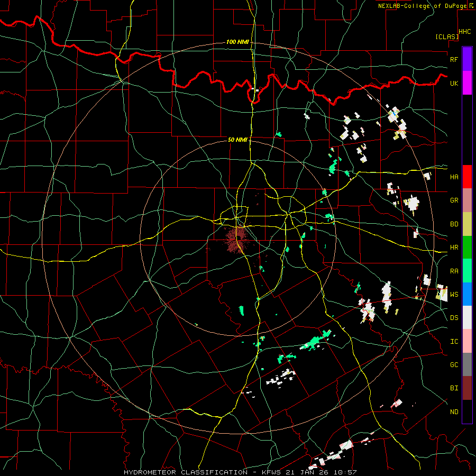Click the purple RF legend color swatch
476x476 pixels.
coord(467,59)
